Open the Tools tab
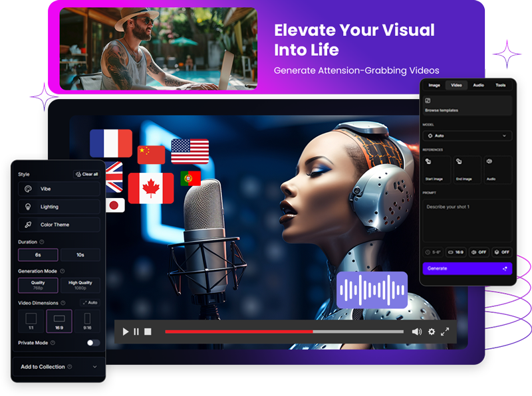Image resolution: width=532 pixels, height=396 pixels. [500, 85]
